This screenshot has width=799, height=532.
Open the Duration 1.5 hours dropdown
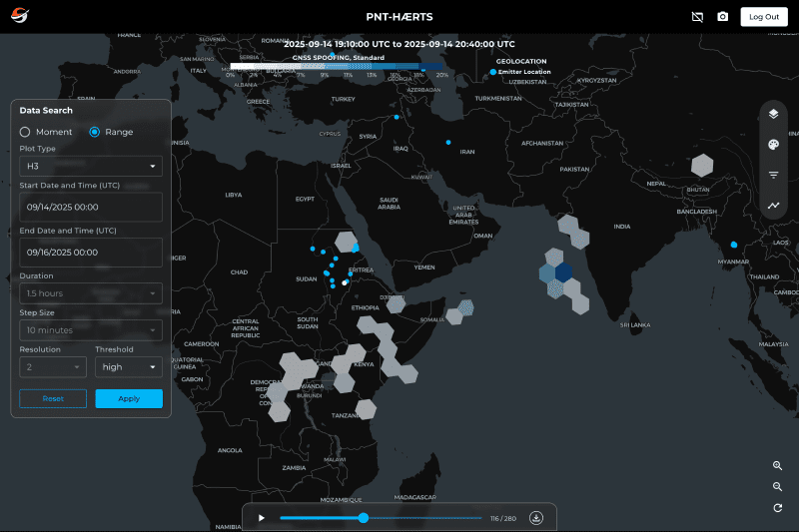91,293
